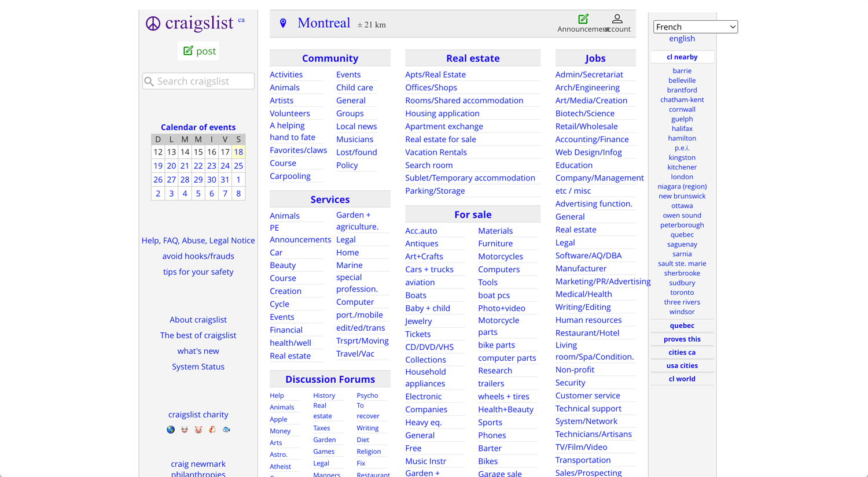
Task: Click the cow emoji under craigslist charity
Action: [185, 430]
